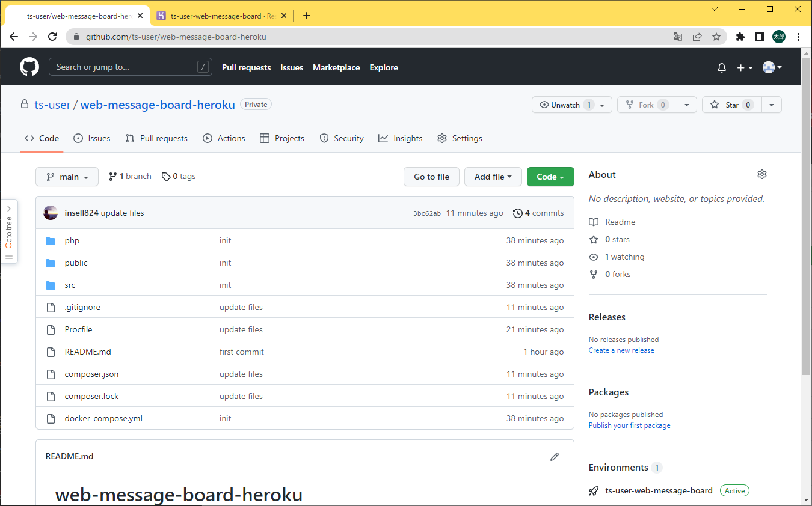Open README.md in the file list

click(88, 352)
